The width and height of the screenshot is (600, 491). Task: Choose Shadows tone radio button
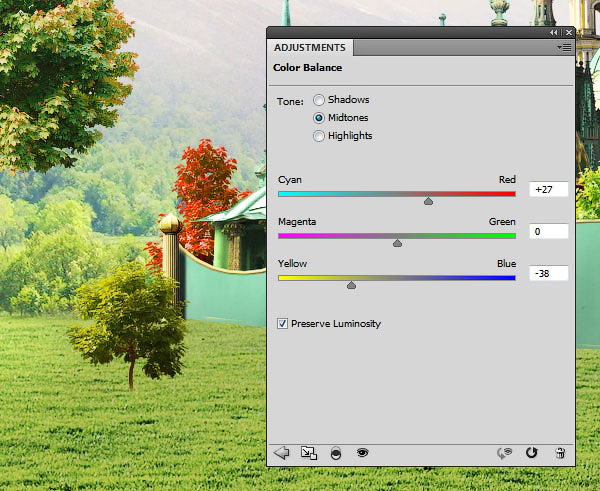pos(319,100)
